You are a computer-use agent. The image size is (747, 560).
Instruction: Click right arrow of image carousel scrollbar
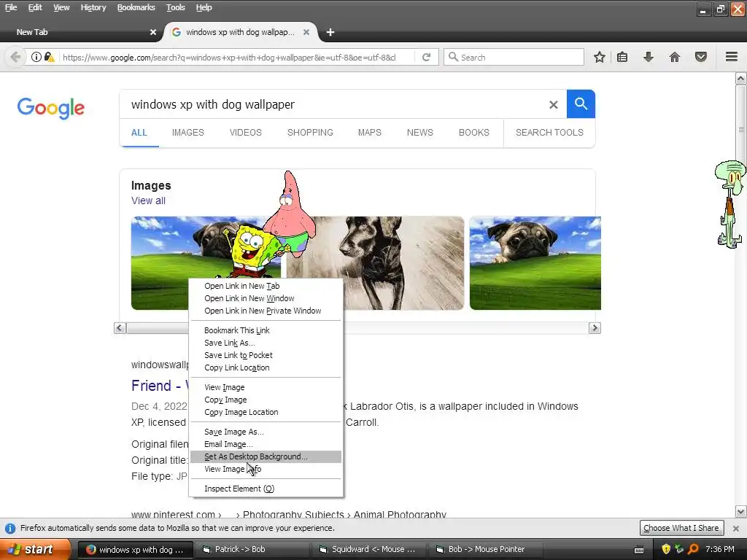pyautogui.click(x=595, y=328)
